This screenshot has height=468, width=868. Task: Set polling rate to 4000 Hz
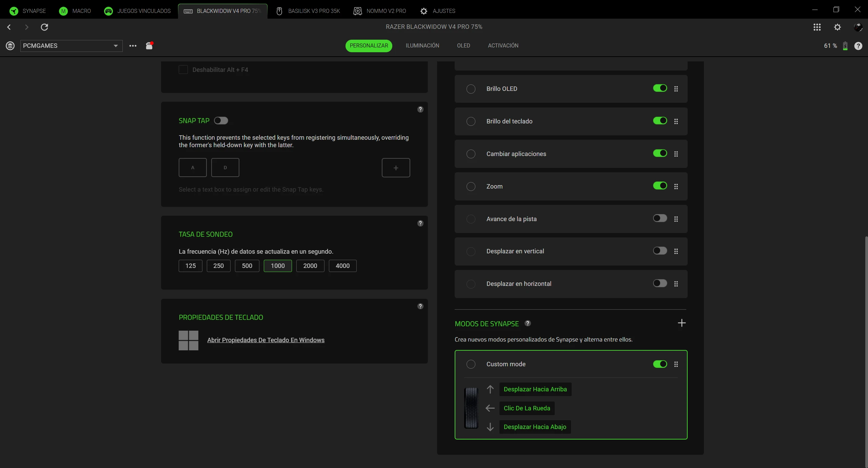pos(342,266)
